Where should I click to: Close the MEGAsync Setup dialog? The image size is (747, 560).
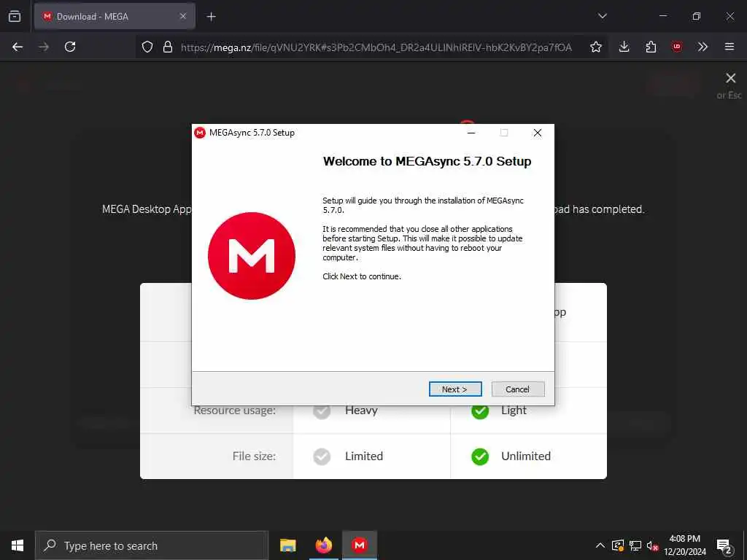538,133
